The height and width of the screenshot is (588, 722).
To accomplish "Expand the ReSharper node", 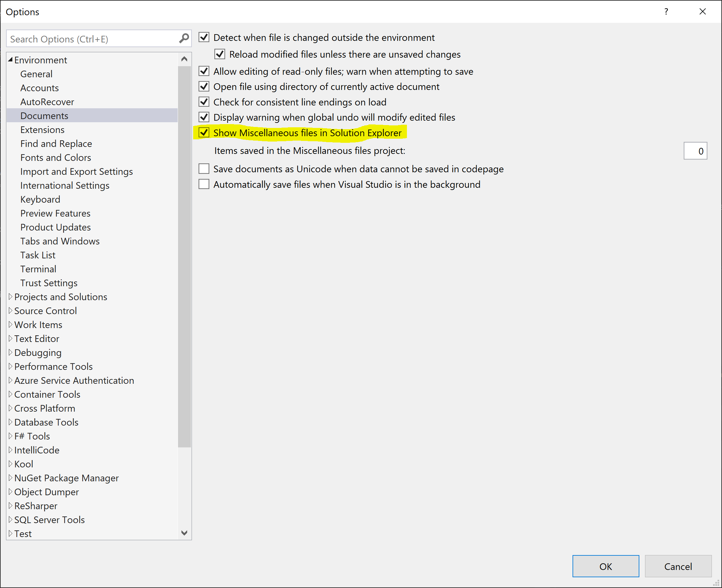I will (10, 506).
